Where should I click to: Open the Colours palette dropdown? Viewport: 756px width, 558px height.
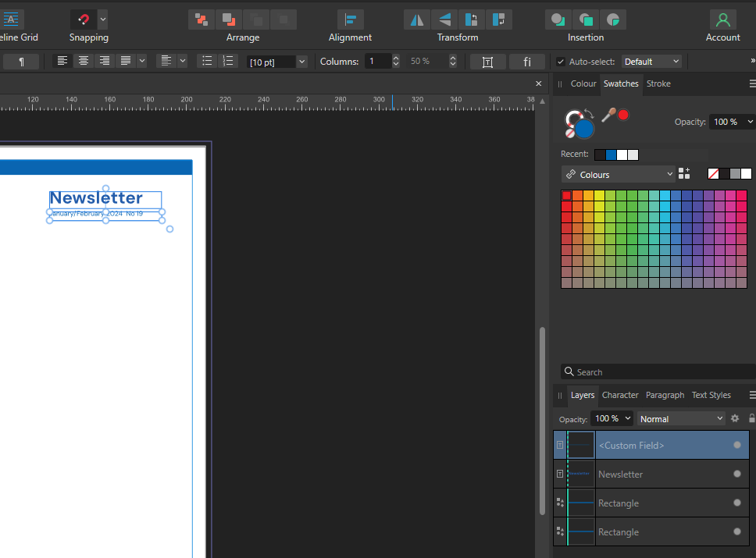618,174
